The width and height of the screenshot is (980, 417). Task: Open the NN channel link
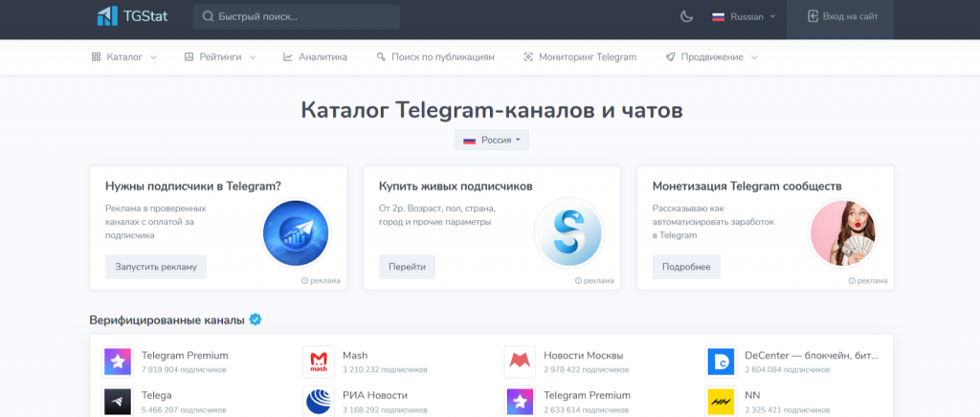(x=752, y=395)
